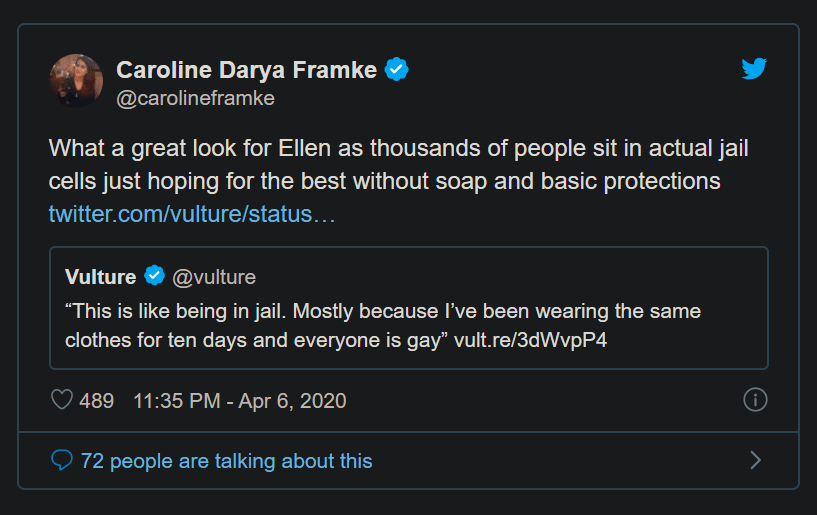The height and width of the screenshot is (515, 817).
Task: Click the Vulture account name
Action: point(100,277)
